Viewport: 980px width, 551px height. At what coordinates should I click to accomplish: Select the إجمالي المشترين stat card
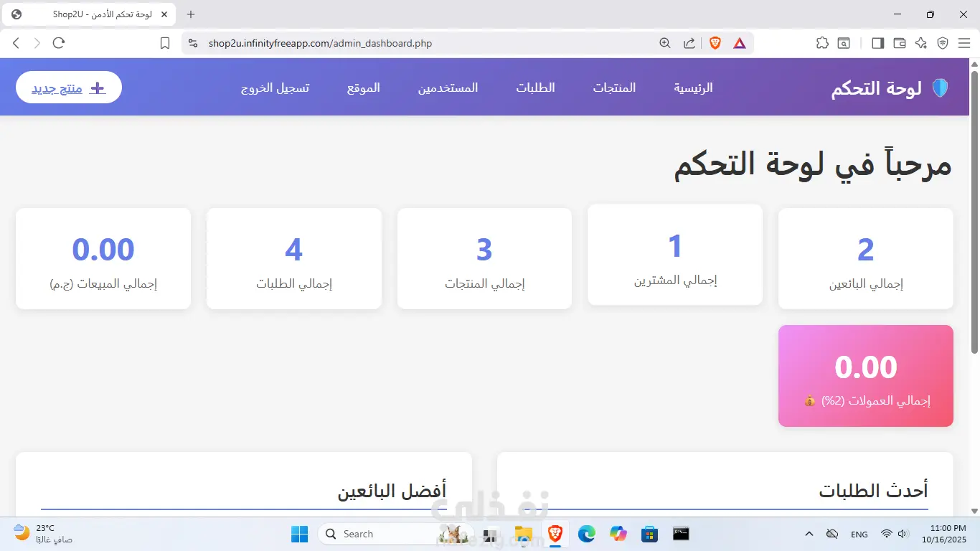675,255
